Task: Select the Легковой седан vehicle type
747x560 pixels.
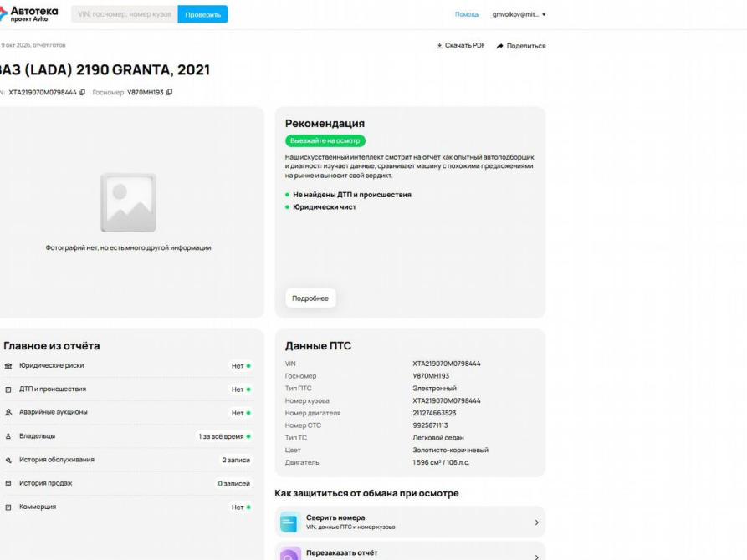Action: [438, 438]
